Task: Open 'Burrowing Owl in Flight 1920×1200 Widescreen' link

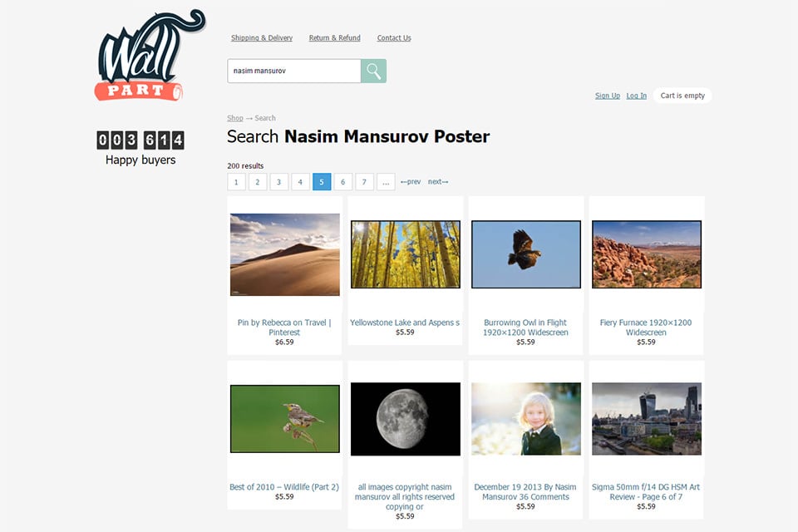Action: (525, 328)
